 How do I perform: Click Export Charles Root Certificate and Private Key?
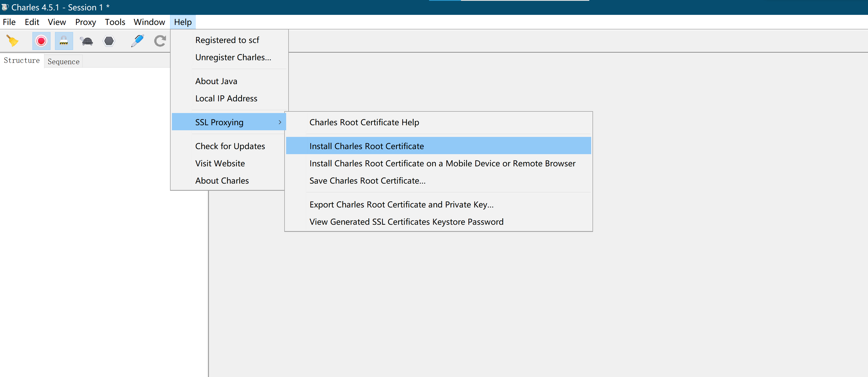click(401, 205)
